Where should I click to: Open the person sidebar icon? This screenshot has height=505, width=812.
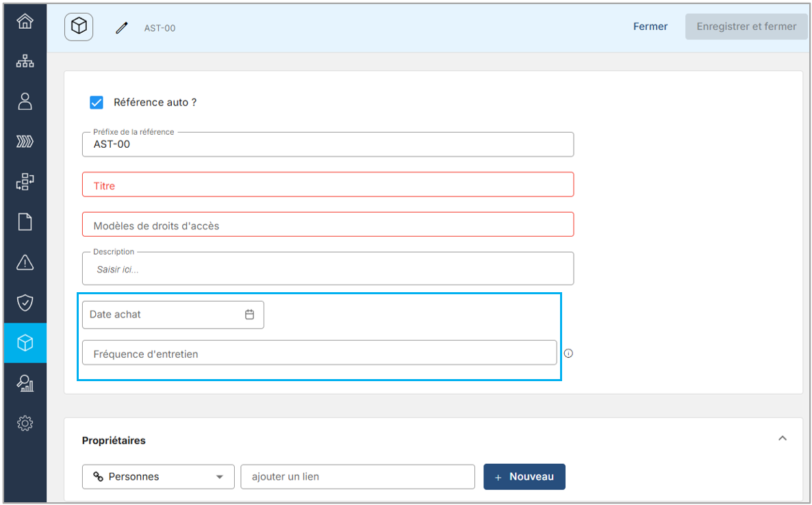(x=25, y=101)
